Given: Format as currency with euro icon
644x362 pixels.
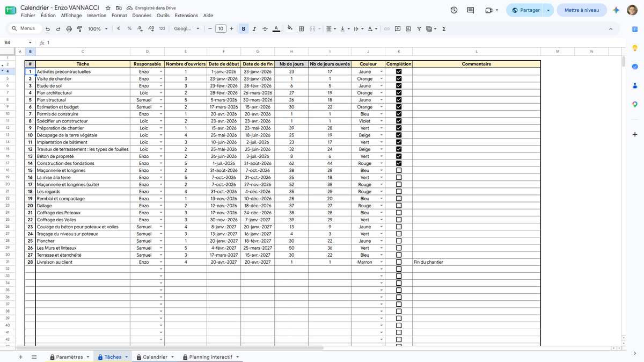Looking at the screenshot, I should pos(119,29).
